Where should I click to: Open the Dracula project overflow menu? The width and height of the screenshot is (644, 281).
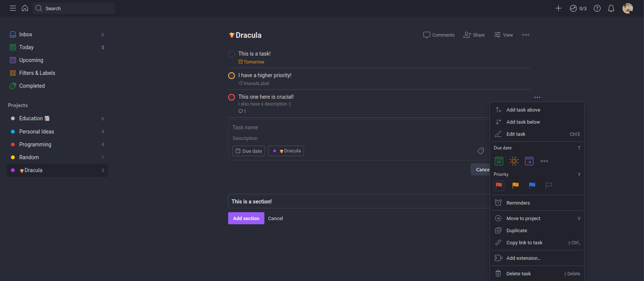525,35
